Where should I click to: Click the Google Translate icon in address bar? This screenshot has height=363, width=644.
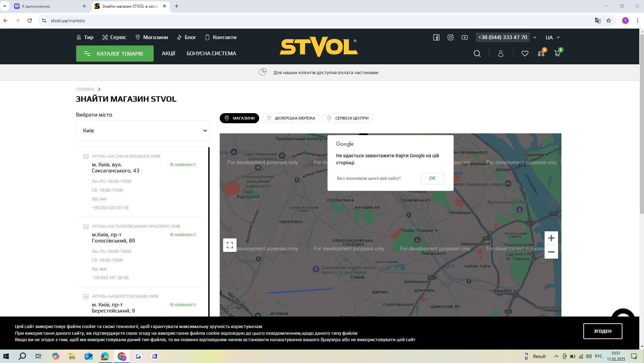coord(598,21)
